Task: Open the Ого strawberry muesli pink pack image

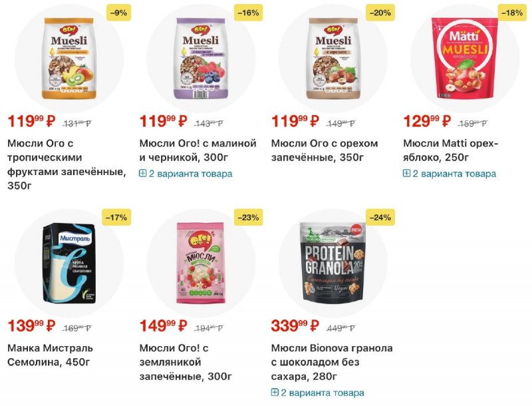Action: click(x=200, y=262)
